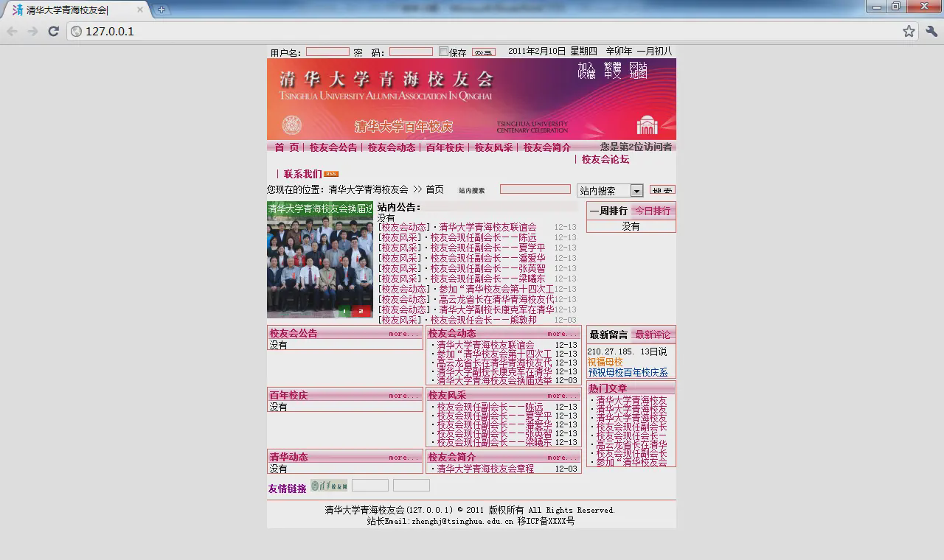Click the 清华校友网 logo in friendly links
Viewport: 944px width, 560px height.
[x=328, y=486]
